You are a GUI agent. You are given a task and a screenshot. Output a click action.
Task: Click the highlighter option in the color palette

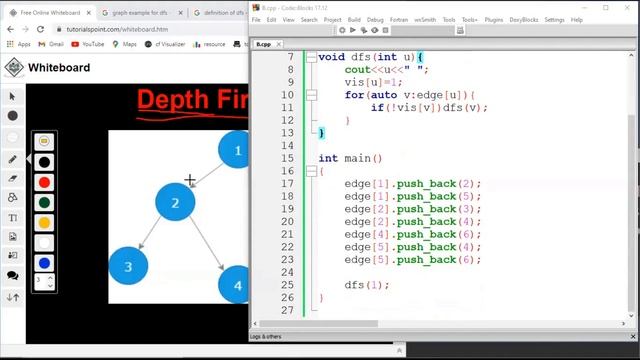[44, 141]
